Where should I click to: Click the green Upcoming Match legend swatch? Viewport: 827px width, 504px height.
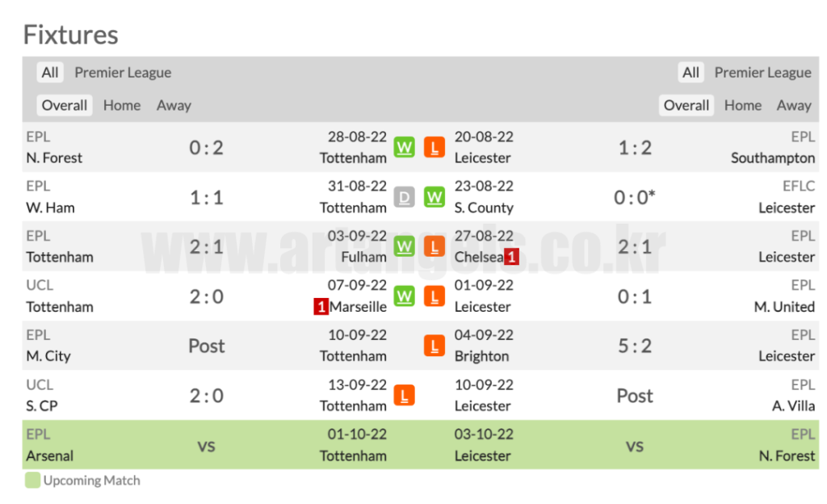click(x=32, y=481)
